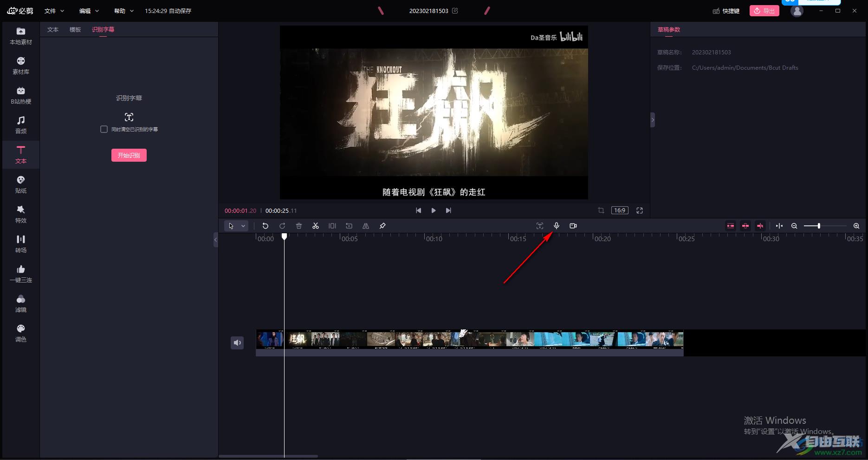Click the undo icon in timeline toolbar

pos(266,226)
